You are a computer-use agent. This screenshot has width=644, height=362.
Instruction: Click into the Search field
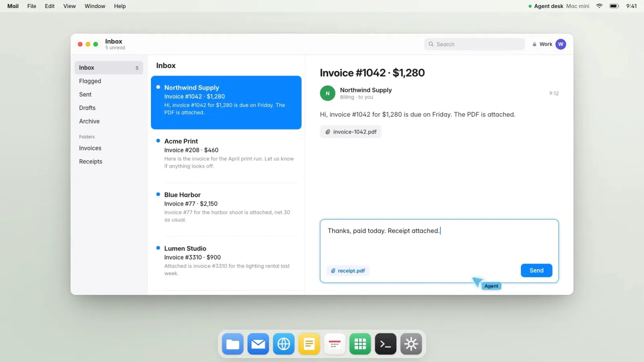[475, 44]
